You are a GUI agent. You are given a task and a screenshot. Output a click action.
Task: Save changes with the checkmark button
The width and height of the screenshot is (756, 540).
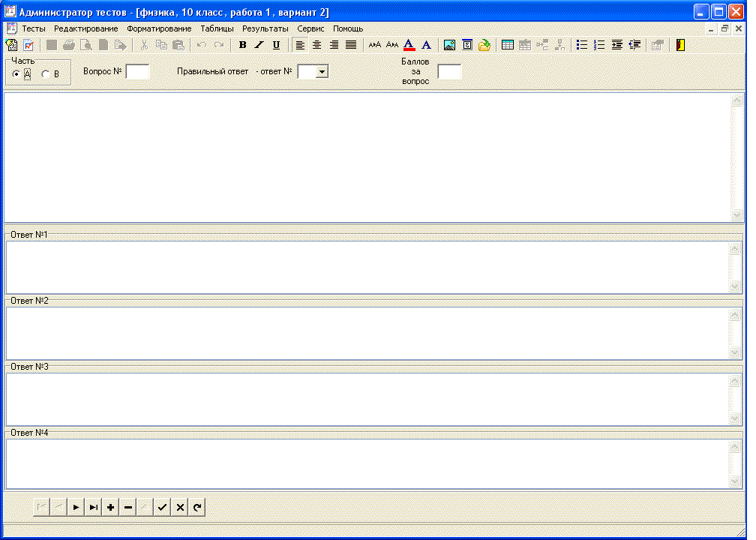(162, 508)
